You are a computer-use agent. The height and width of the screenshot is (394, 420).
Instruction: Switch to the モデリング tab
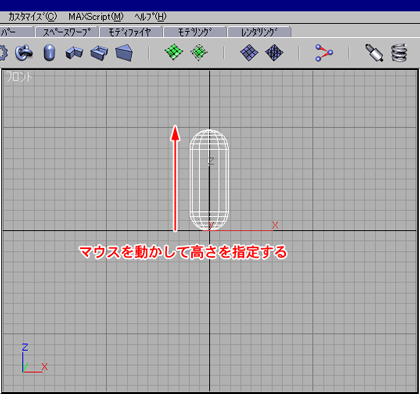(195, 32)
